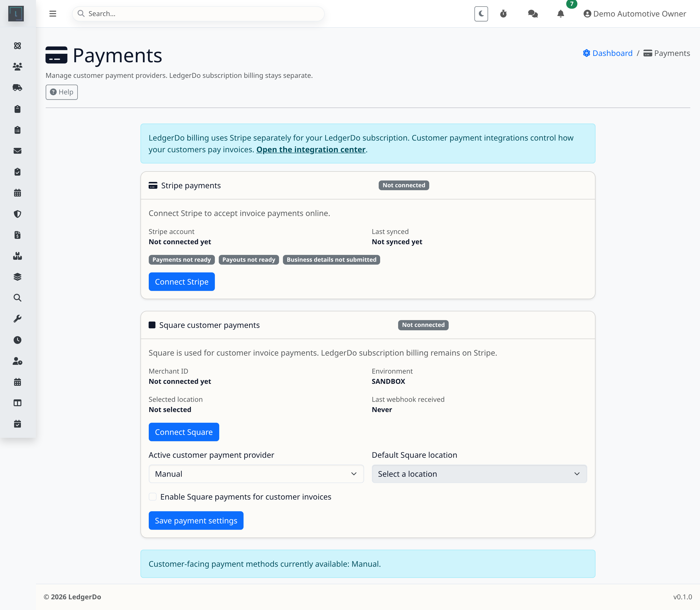Open the Demo Automotive Owner user menu
The image size is (700, 610).
(635, 14)
